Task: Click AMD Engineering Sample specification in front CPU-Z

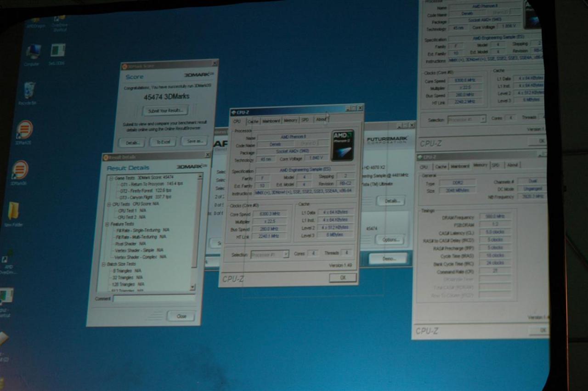Action: pyautogui.click(x=305, y=170)
